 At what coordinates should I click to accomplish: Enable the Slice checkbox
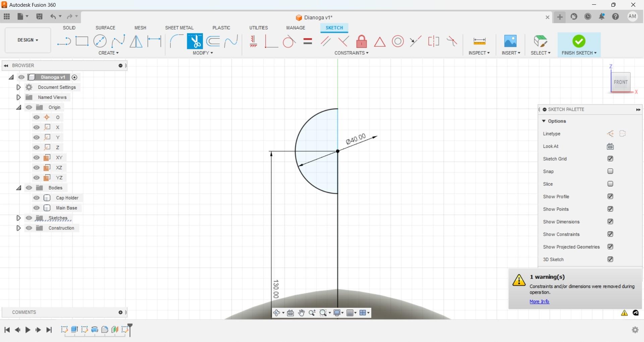(x=610, y=184)
